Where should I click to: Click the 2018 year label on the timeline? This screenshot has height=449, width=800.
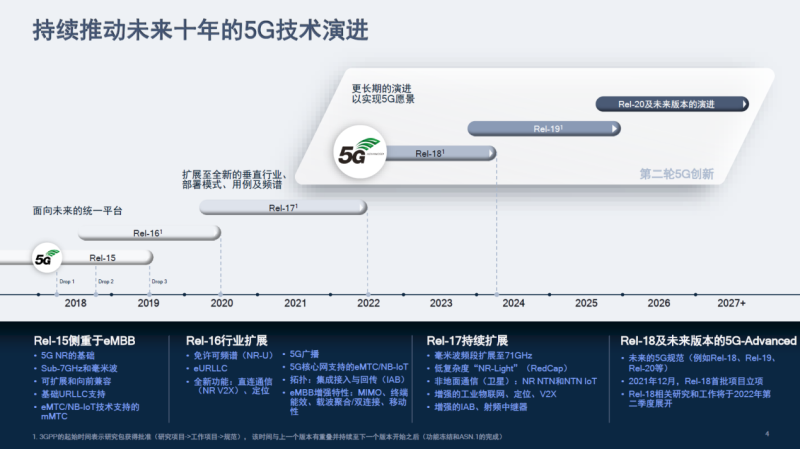(76, 302)
